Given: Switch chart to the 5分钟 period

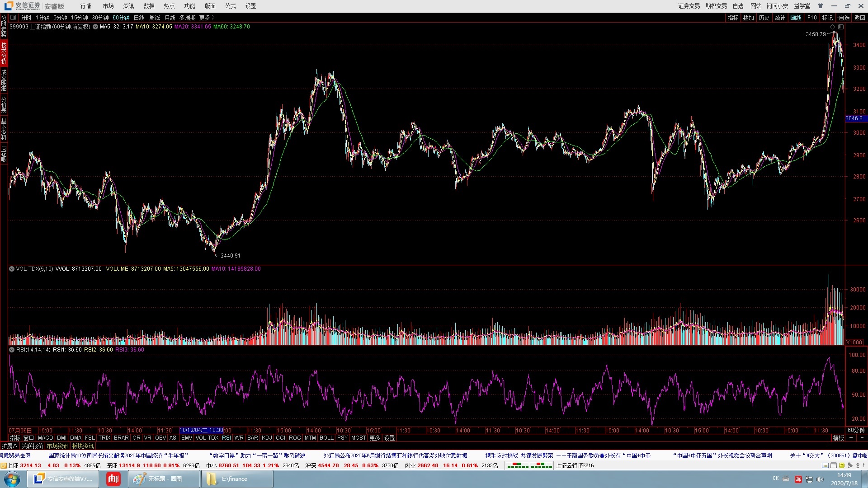Looking at the screenshot, I should pos(60,18).
